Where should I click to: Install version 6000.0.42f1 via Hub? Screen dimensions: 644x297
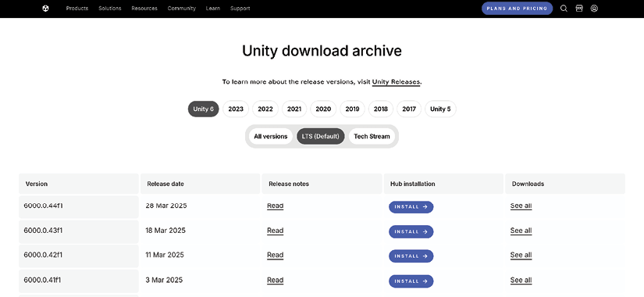[x=411, y=256]
